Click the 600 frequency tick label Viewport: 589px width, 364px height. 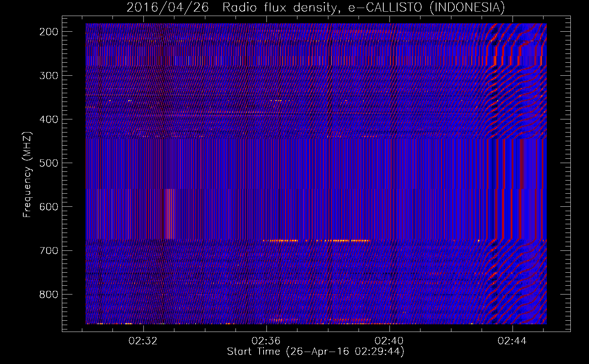click(x=49, y=207)
